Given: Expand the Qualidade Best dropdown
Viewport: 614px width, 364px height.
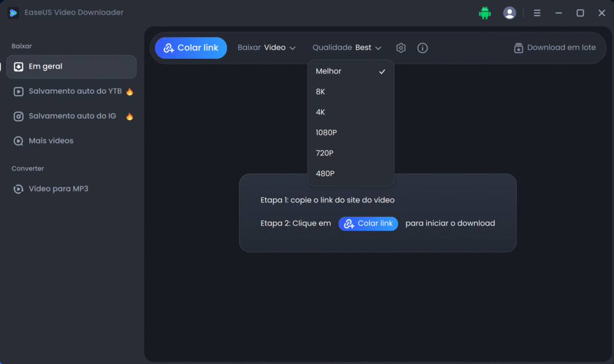Looking at the screenshot, I should 346,48.
